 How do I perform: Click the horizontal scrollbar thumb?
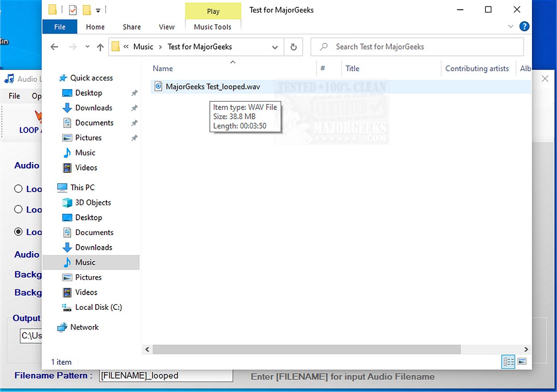click(306, 350)
